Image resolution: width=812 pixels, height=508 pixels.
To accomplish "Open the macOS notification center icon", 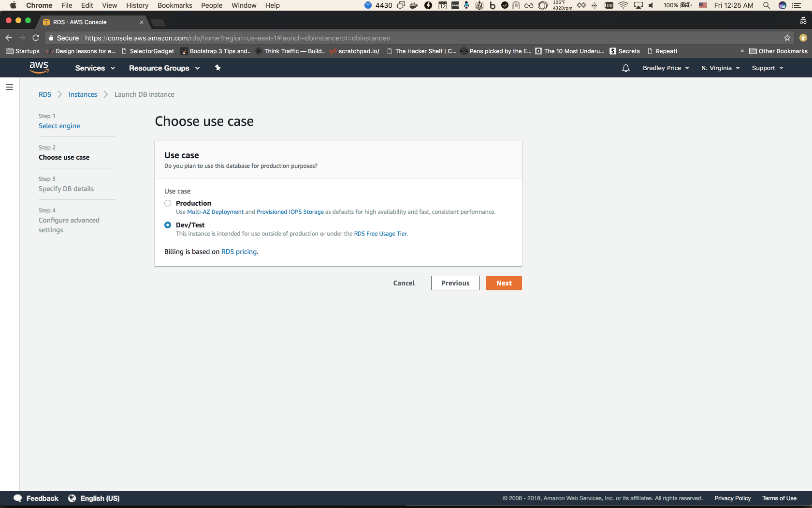I will [x=797, y=5].
